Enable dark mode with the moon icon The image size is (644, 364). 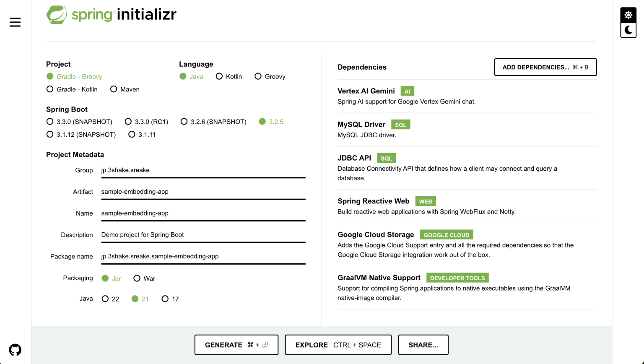click(x=628, y=30)
